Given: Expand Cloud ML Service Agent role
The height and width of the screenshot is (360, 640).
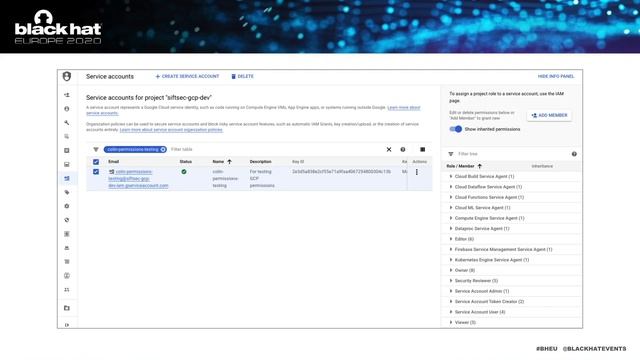Looking at the screenshot, I should 451,208.
